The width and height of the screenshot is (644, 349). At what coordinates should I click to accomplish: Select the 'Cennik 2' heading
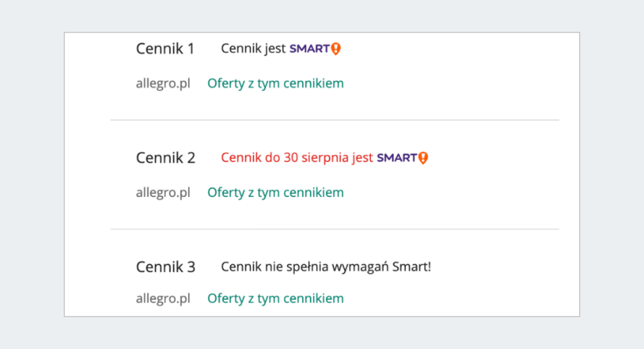point(165,158)
